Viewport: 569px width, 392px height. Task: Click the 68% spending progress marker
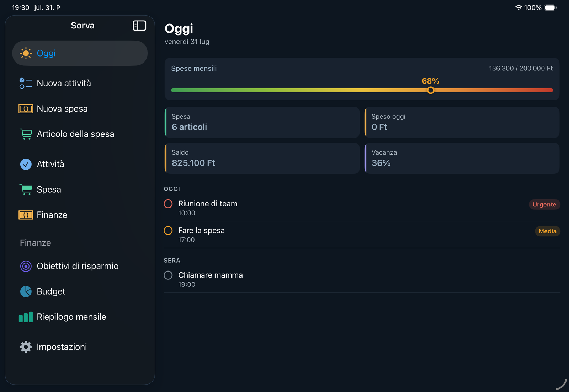pos(431,90)
